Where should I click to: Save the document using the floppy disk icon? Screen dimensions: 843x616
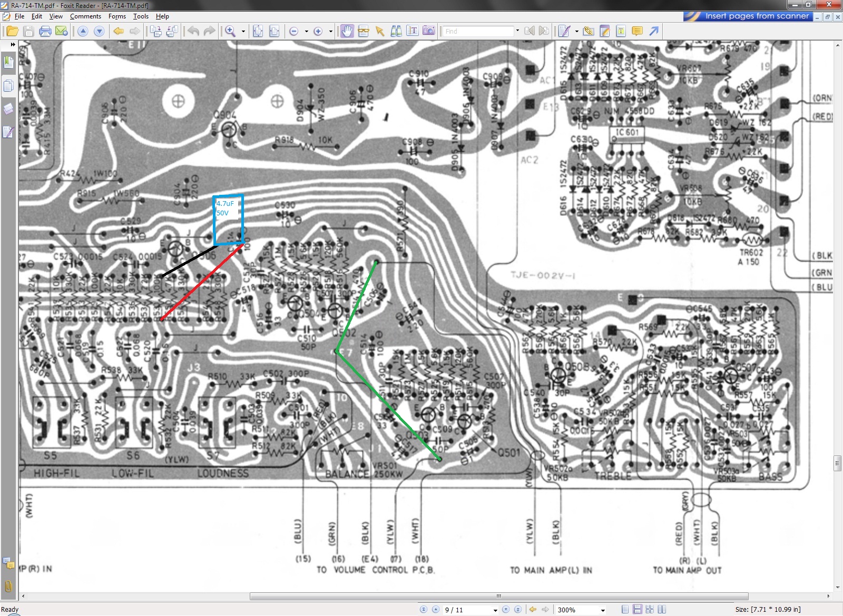(x=28, y=31)
